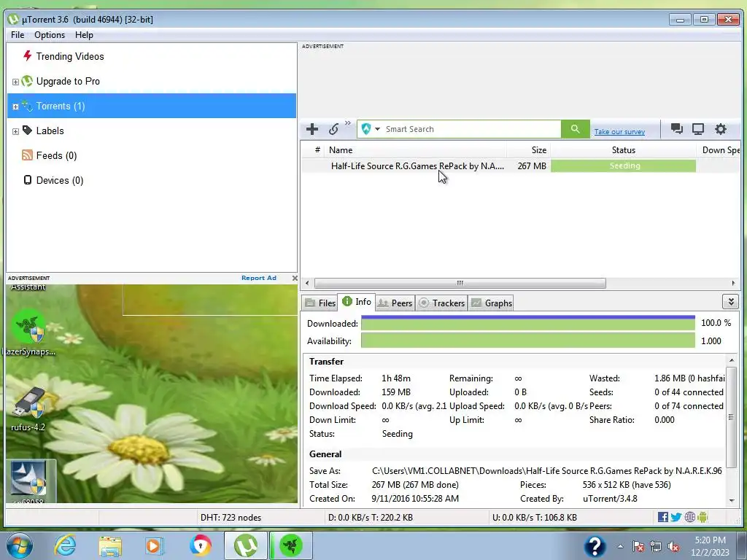This screenshot has height=560, width=747.
Task: Expand the Labels tree node
Action: (15, 131)
